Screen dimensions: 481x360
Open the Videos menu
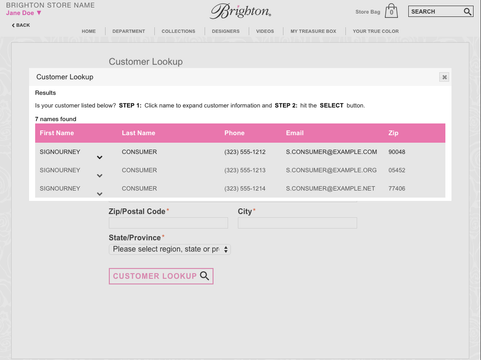265,31
